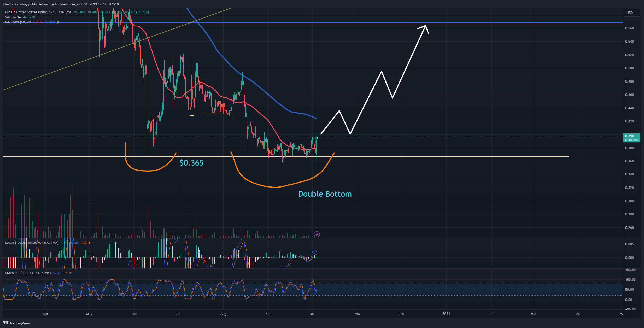Click the 37.70 Stoch RSI value
Image resolution: width=644 pixels, height=328 pixels.
[x=68, y=273]
